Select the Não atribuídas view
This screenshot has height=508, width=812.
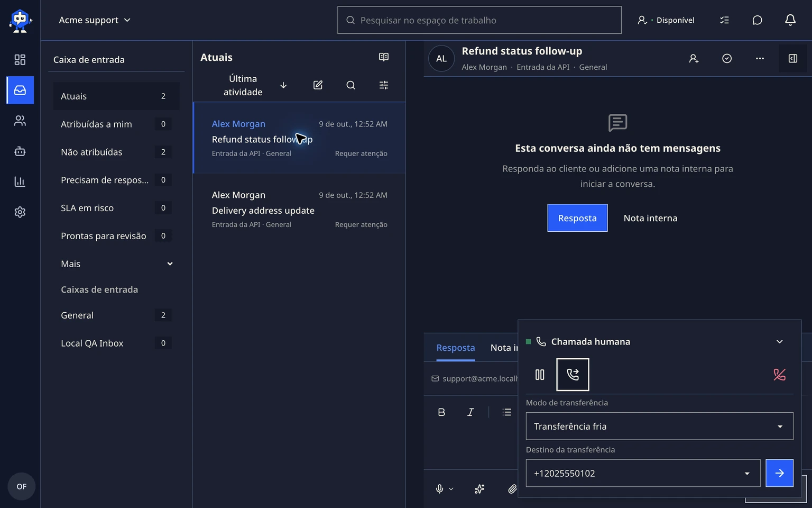click(116, 152)
